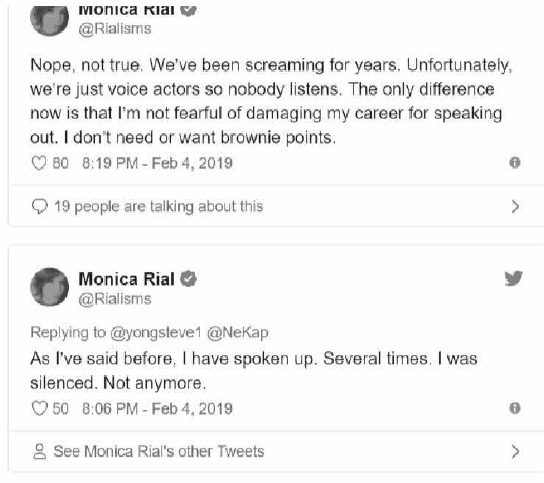Open 'See Monica Rial's other Tweets' link

point(159,451)
